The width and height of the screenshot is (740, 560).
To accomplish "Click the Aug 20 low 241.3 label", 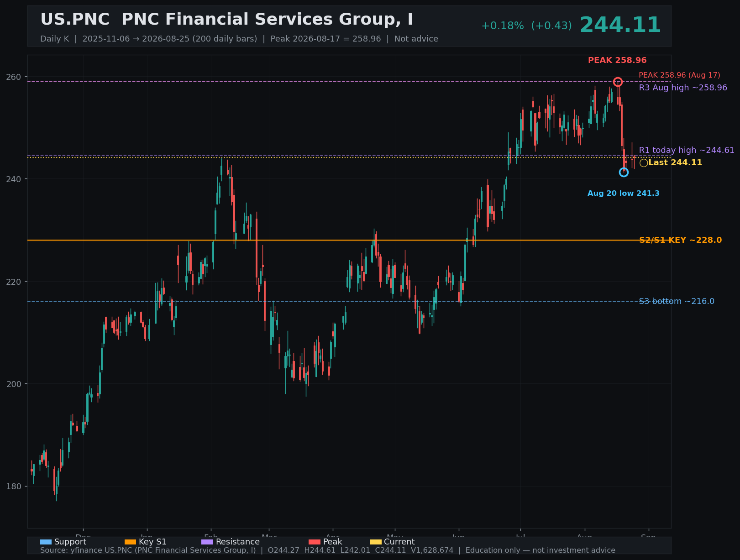I will point(624,194).
